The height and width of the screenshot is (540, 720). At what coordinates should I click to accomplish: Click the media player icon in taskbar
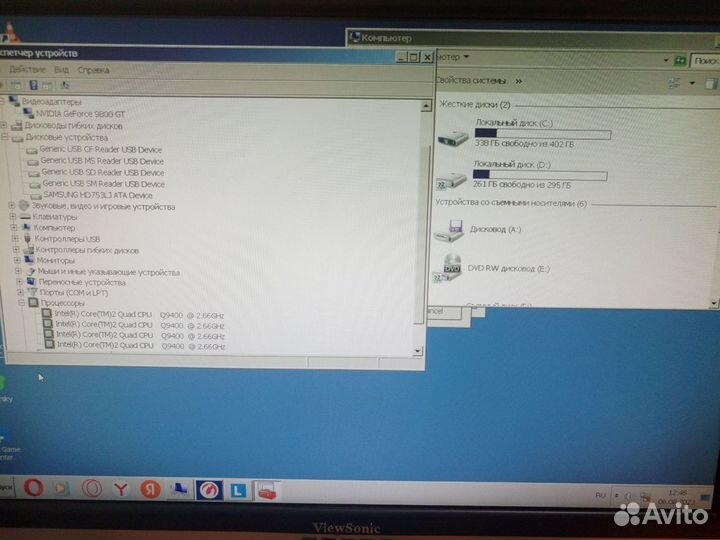tap(62, 488)
